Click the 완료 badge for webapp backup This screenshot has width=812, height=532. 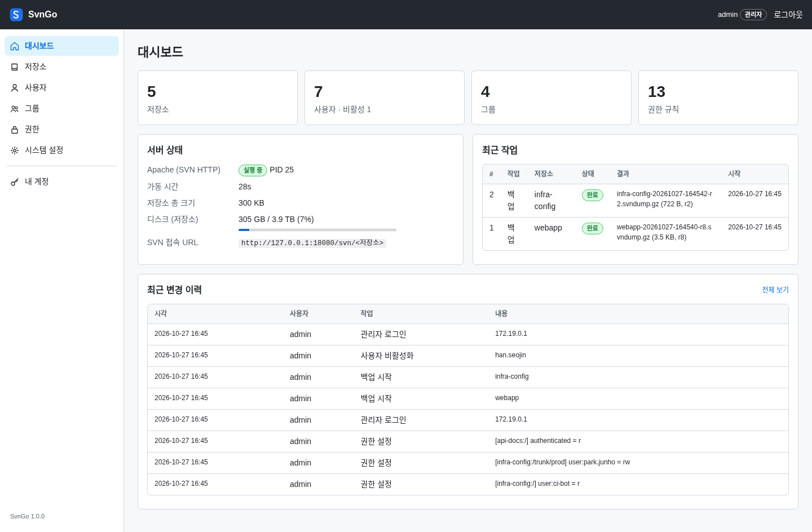click(593, 228)
